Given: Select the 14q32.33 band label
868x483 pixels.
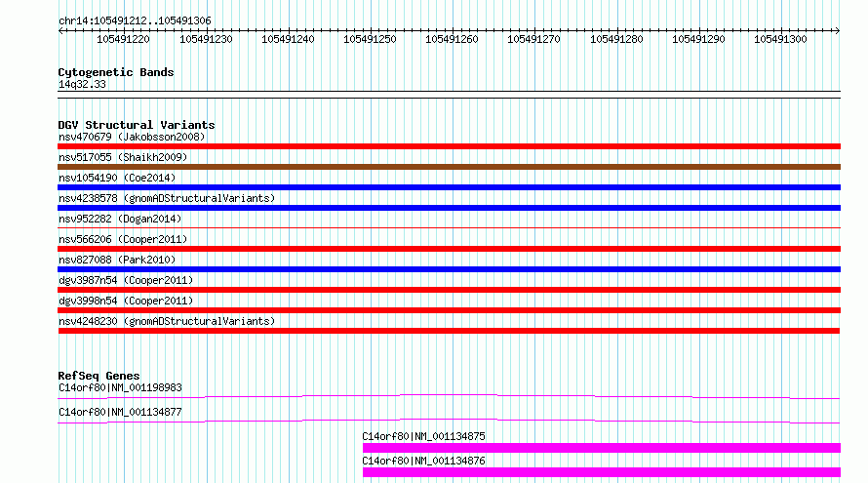Looking at the screenshot, I should 82,84.
